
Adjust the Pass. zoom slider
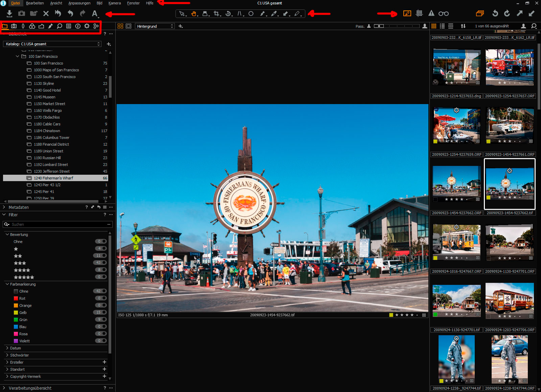tap(397, 26)
